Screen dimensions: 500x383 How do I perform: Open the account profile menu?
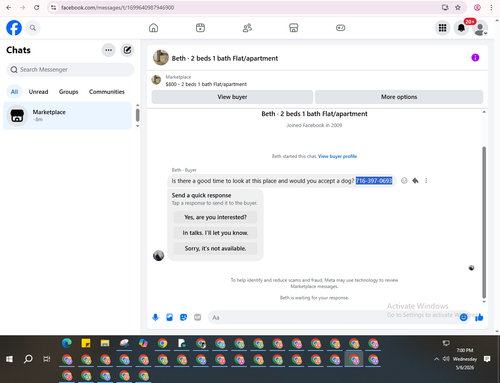click(480, 28)
